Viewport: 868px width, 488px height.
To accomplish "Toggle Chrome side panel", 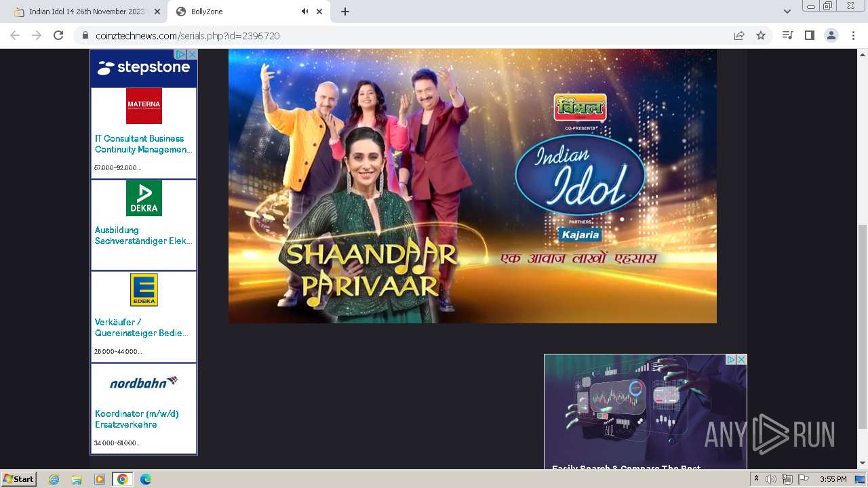I will (x=809, y=35).
